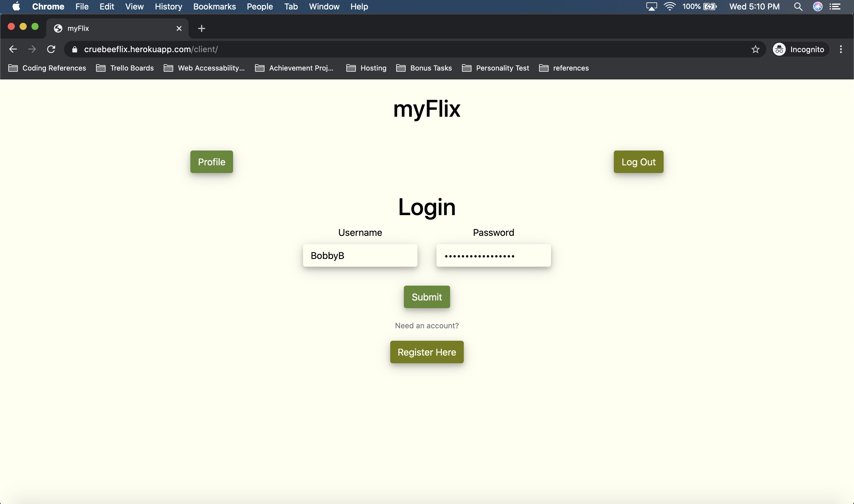Submit the login form
The height and width of the screenshot is (504, 854).
[427, 297]
